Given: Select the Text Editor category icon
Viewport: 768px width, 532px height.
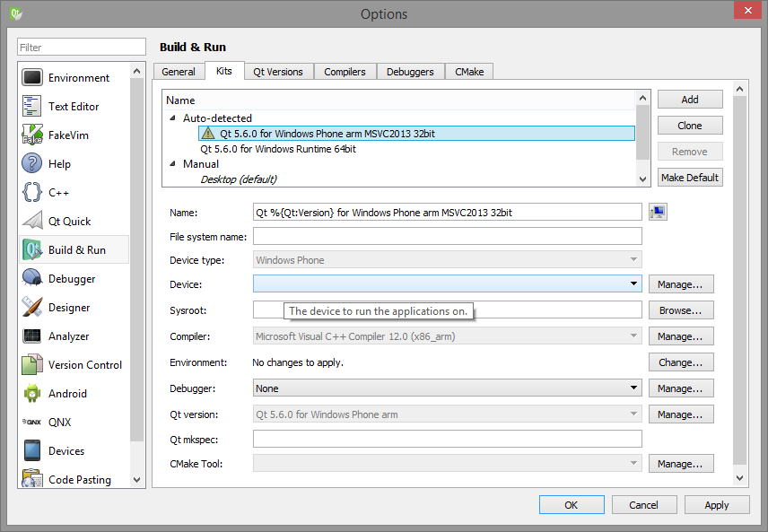Looking at the screenshot, I should coord(33,106).
